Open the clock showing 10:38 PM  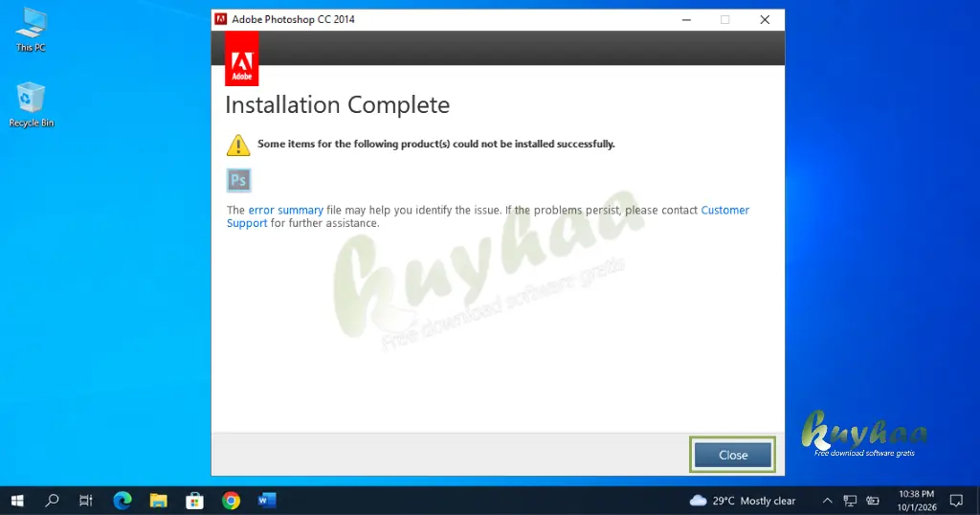(x=916, y=501)
